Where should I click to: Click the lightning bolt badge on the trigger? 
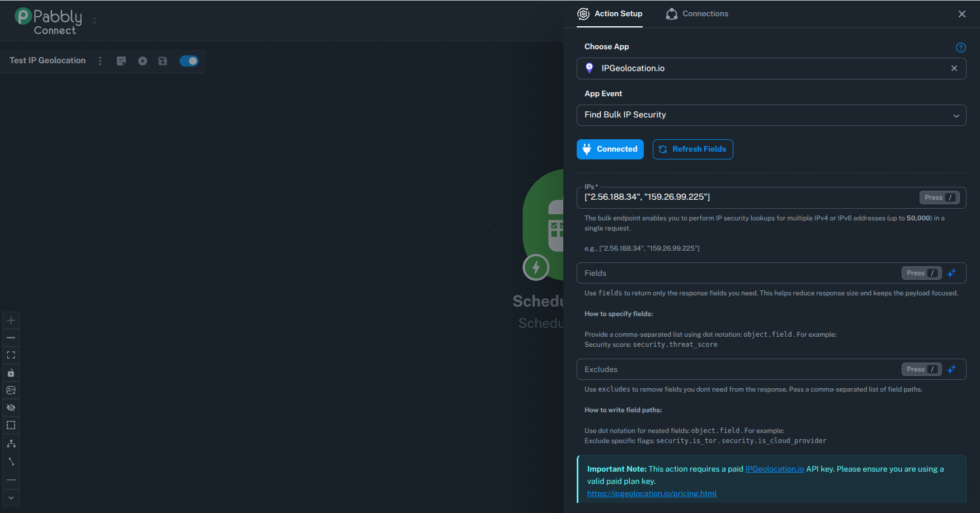tap(536, 267)
